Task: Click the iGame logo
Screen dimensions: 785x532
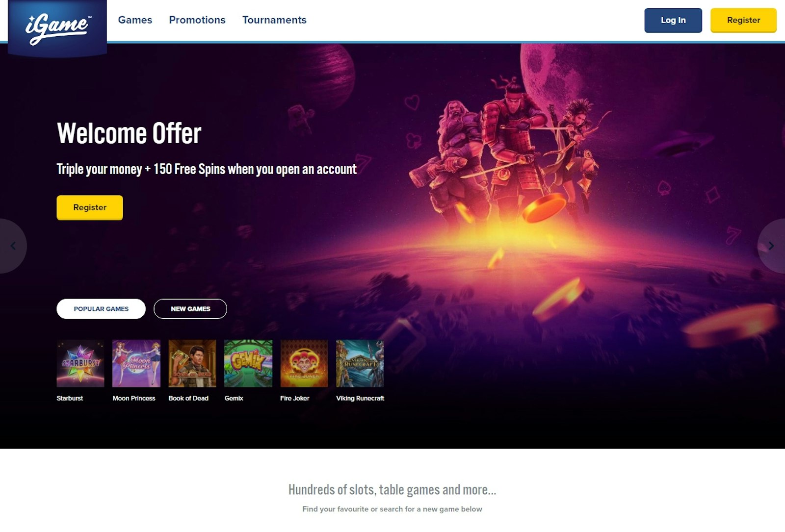Action: [58, 28]
